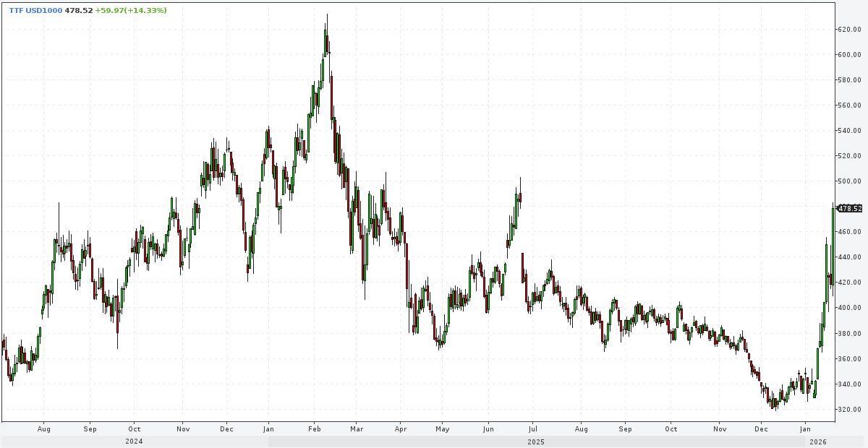Click the 560.00 price axis label
The height and width of the screenshot is (448, 868).
pos(849,105)
